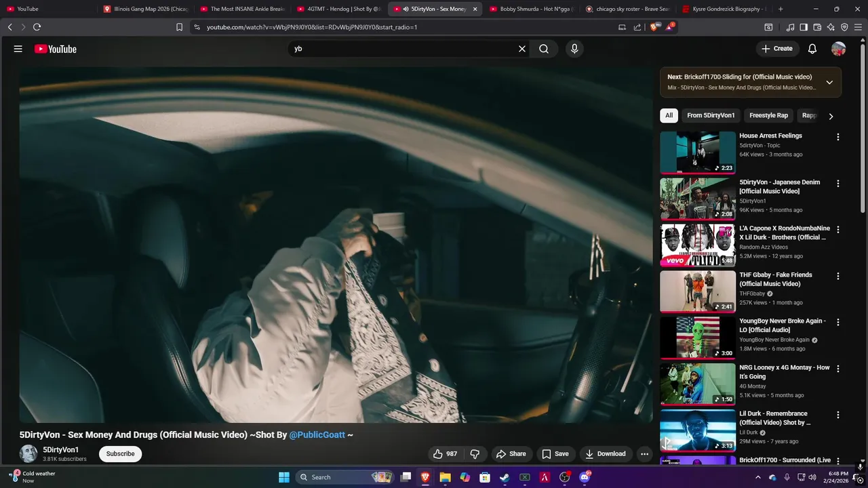Save the video to a playlist
This screenshot has width=868, height=488.
555,454
